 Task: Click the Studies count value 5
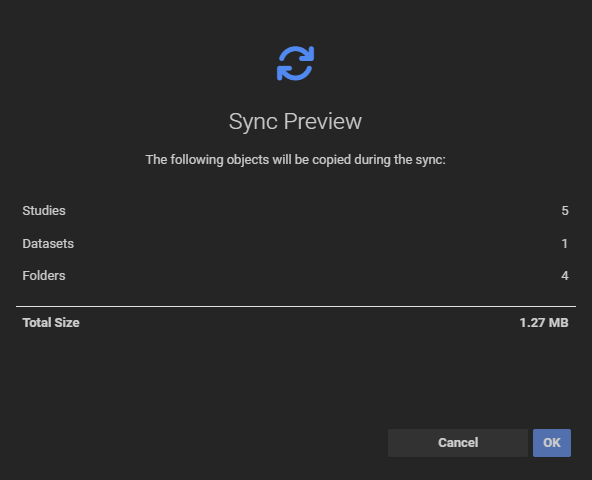565,211
